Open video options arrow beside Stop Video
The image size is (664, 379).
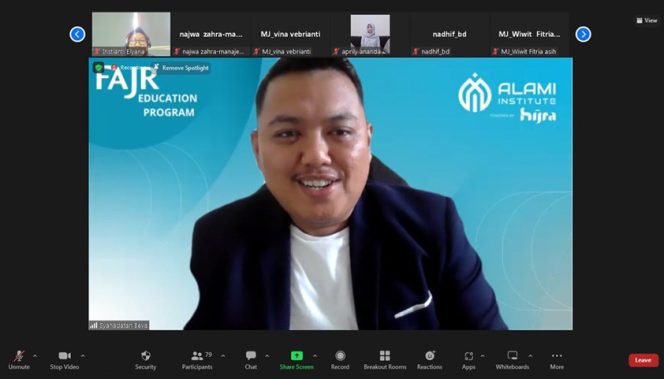[83, 356]
